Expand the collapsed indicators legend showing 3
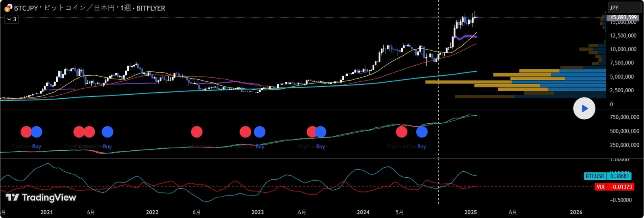This screenshot has height=218, width=644. click(x=11, y=19)
